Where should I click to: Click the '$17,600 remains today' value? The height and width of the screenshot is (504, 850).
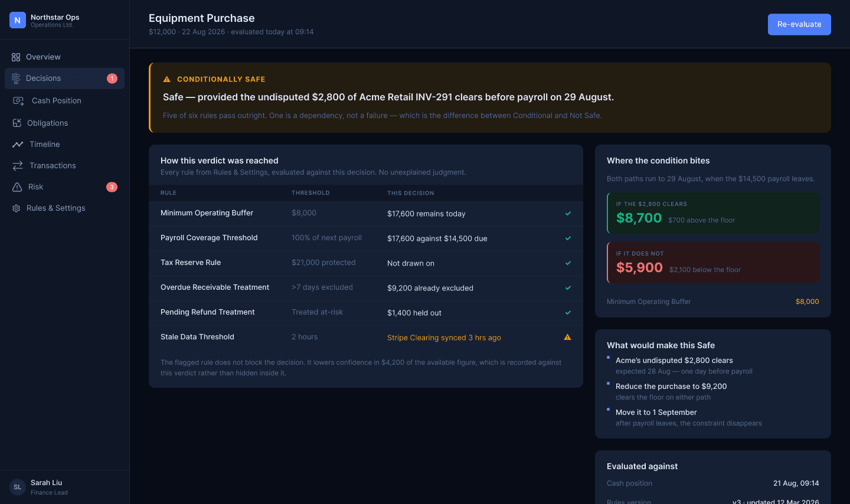pos(426,214)
